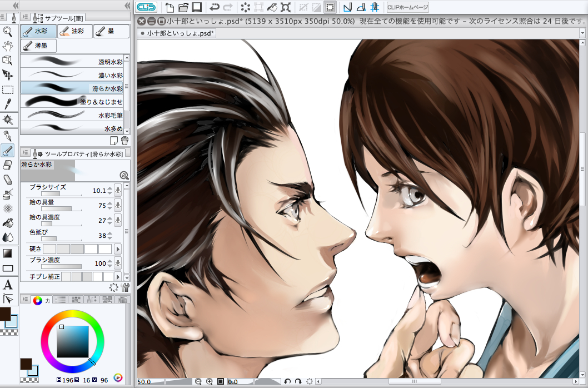Create a new document from toolbar

(169, 7)
